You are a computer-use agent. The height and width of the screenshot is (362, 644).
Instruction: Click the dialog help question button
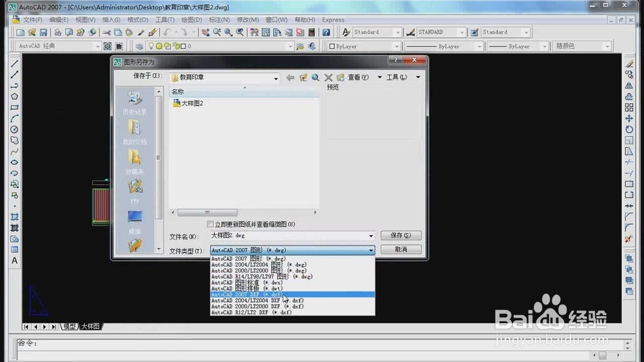pos(395,60)
